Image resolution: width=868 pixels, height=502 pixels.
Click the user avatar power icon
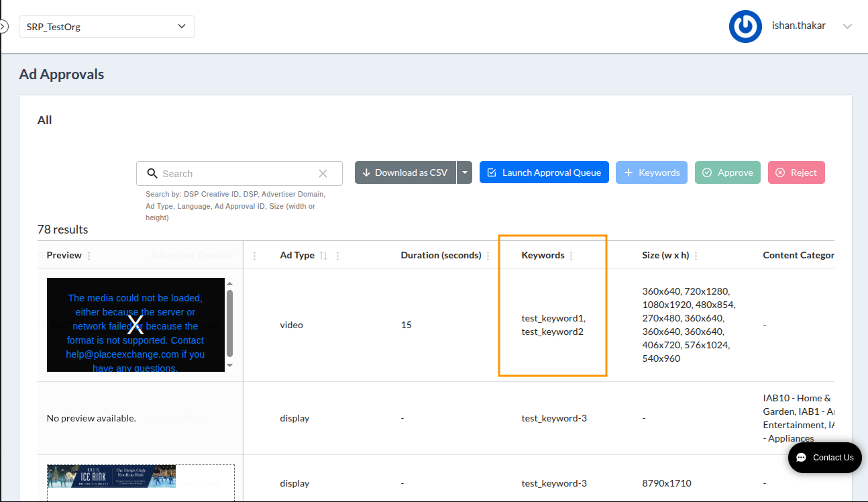tap(745, 26)
